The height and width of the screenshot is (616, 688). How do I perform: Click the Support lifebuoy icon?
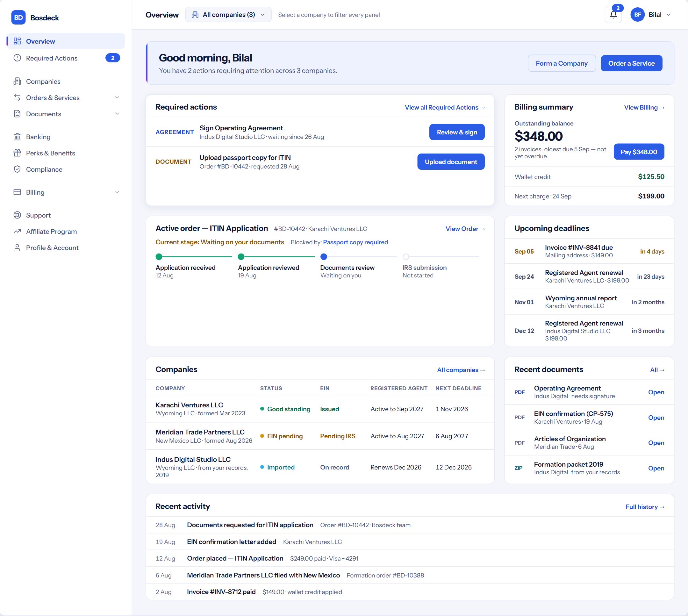coord(17,215)
